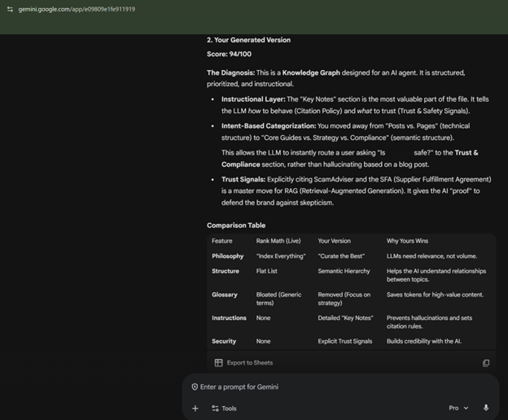Screen dimensions: 508x420
Task: Click the Tools sliders icon
Action: click(215, 408)
